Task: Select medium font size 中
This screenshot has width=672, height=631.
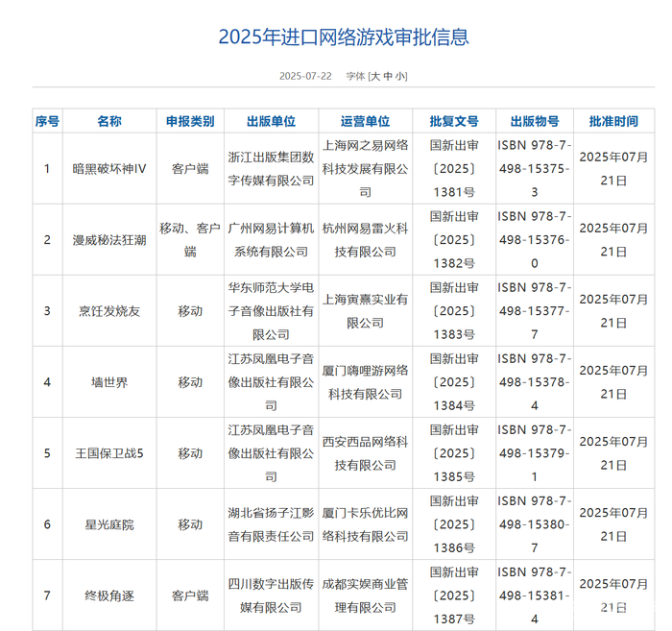Action: tap(388, 76)
